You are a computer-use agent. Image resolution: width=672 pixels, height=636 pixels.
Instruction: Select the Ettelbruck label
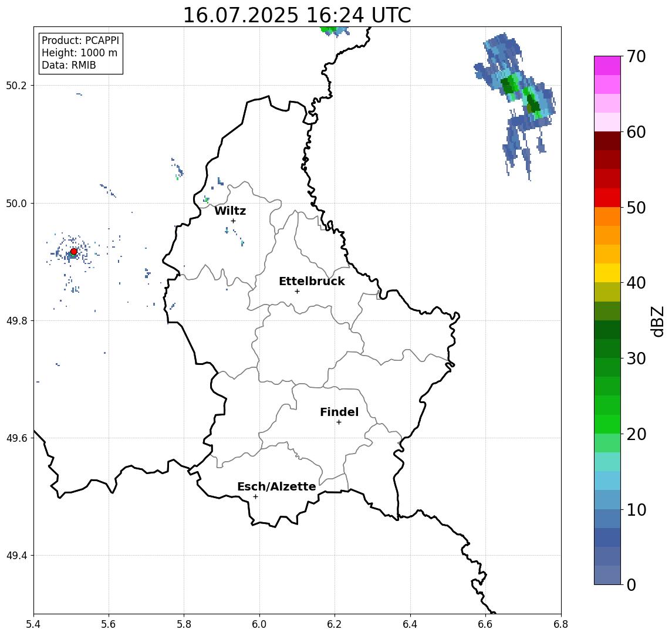tap(312, 281)
